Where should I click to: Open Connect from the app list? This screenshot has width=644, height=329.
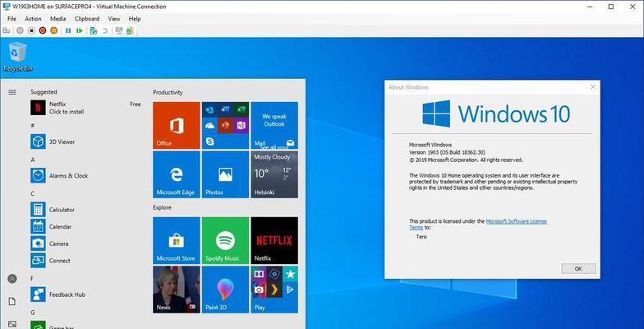85,260
